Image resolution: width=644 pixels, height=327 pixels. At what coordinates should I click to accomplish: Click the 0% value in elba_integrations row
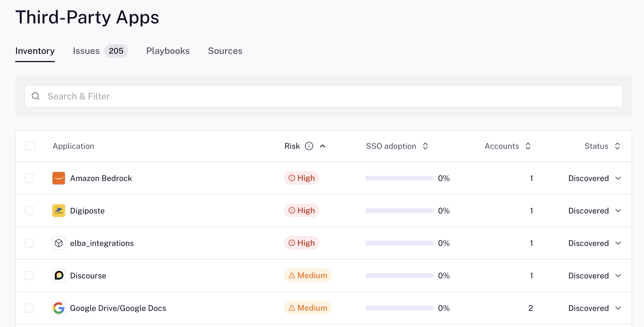point(444,243)
